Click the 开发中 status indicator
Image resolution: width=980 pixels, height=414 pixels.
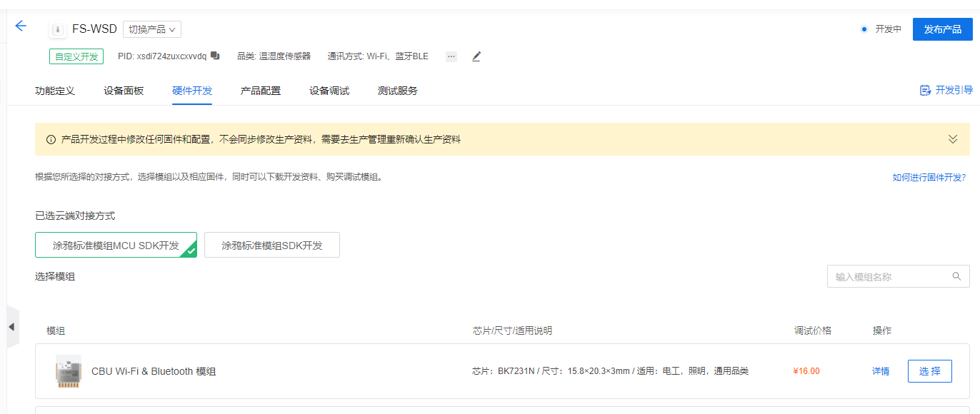(881, 29)
